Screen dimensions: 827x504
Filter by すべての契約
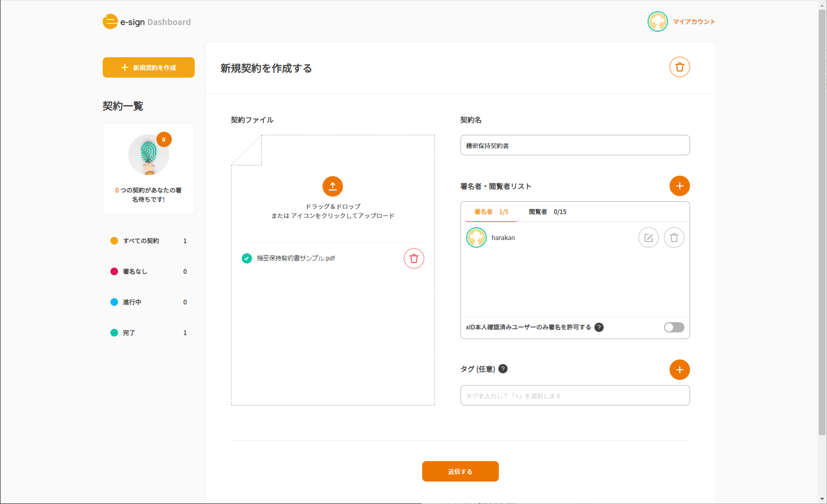point(149,241)
